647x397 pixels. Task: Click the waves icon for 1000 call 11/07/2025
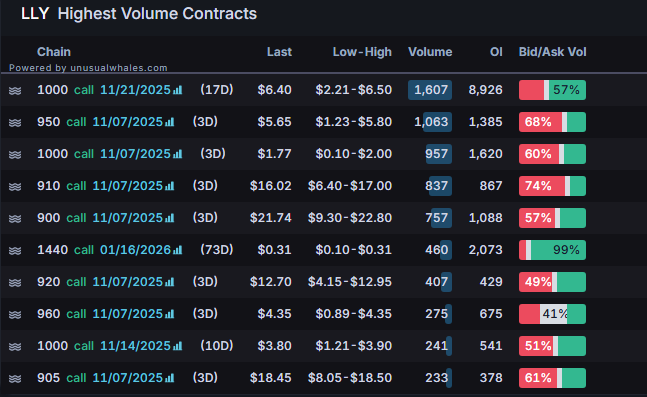(15, 154)
